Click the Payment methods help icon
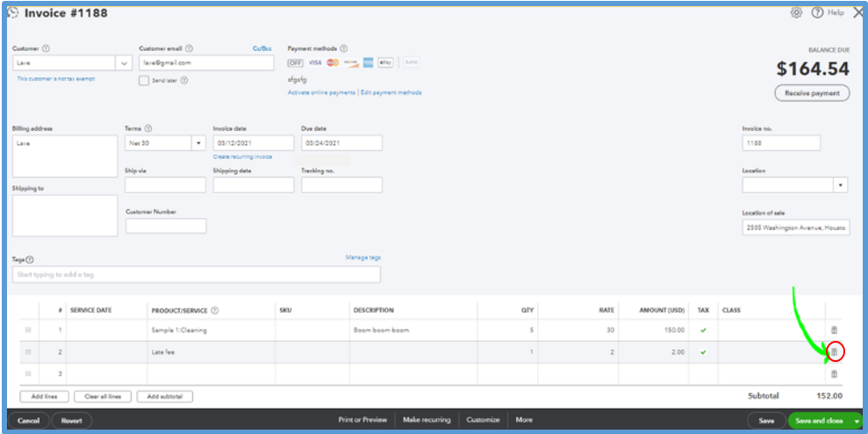This screenshot has height=434, width=868. (x=343, y=49)
